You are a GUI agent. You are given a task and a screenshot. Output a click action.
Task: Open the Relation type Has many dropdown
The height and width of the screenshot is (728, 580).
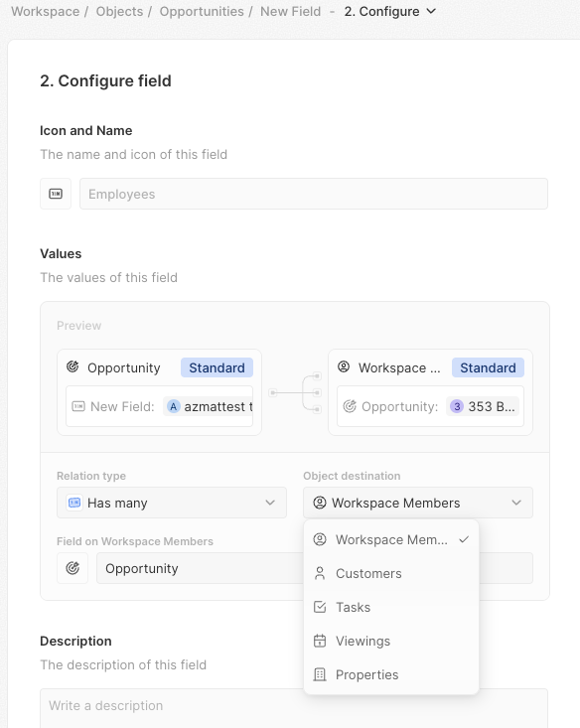(x=172, y=503)
